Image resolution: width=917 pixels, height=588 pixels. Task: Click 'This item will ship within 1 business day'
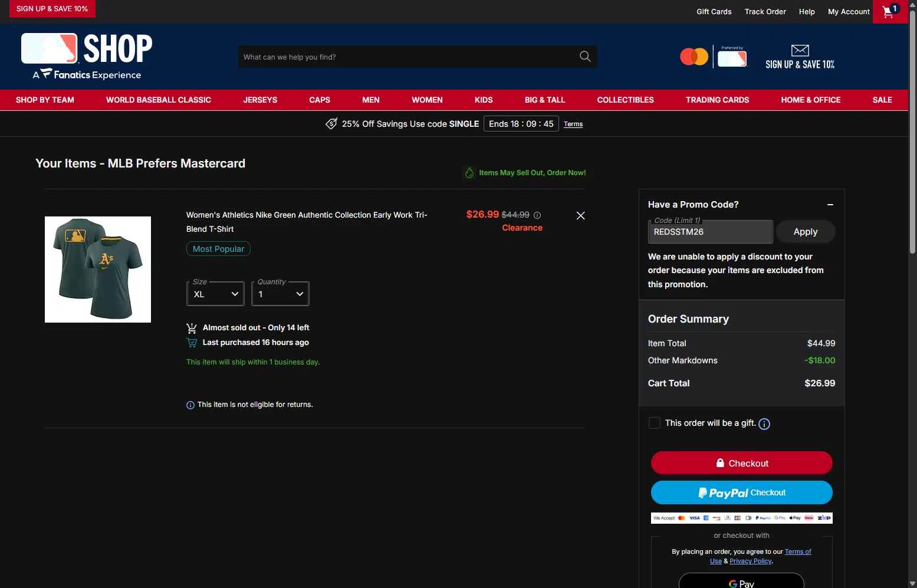253,362
